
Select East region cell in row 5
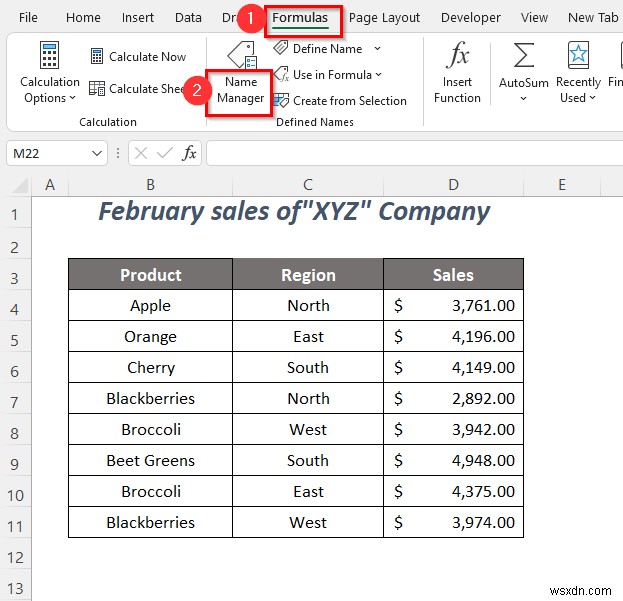308,336
